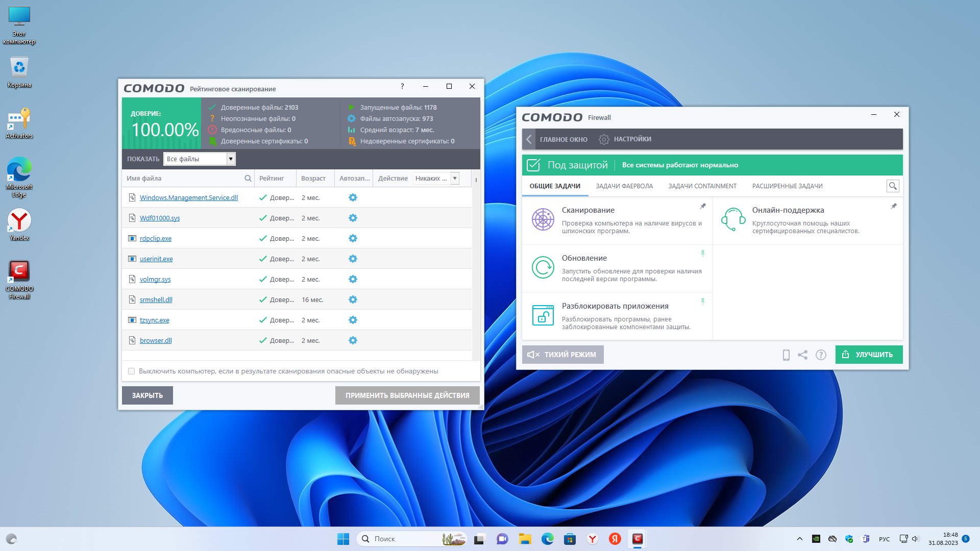The image size is (980, 551).
Task: Click the Имя файла search magnifier
Action: 248,179
